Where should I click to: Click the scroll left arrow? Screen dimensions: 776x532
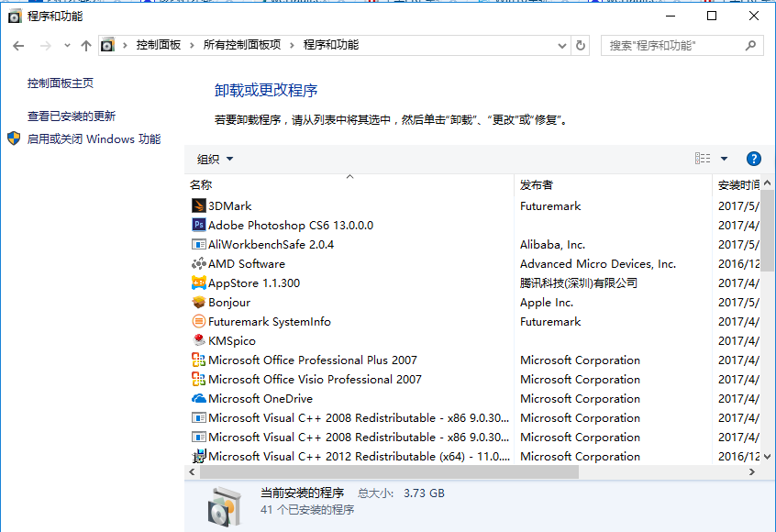click(192, 471)
